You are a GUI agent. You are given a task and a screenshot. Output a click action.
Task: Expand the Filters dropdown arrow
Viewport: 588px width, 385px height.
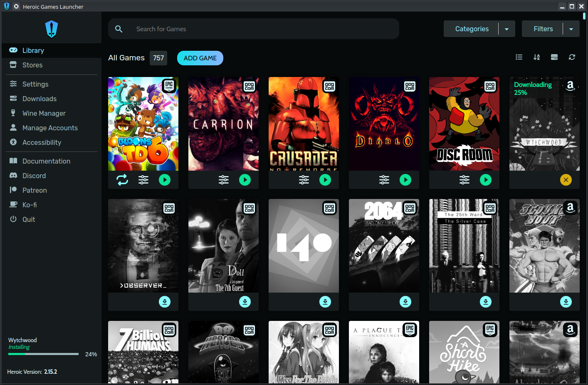[x=571, y=29]
